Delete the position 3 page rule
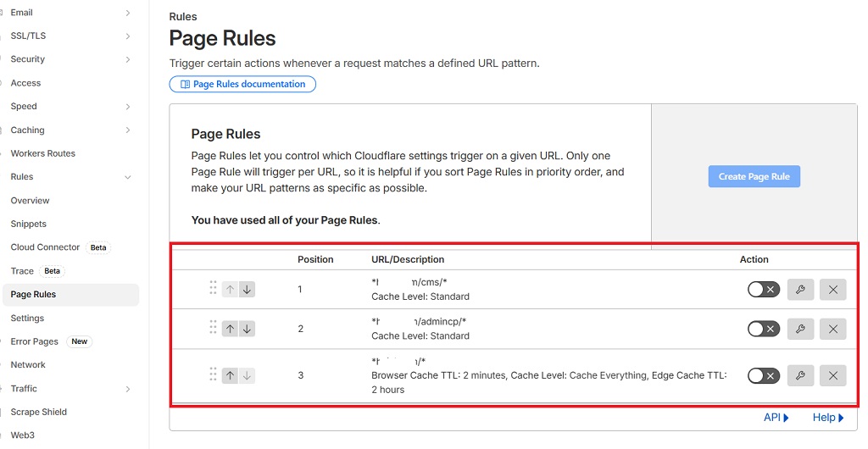Viewport: 868px width, 449px height. [x=832, y=375]
